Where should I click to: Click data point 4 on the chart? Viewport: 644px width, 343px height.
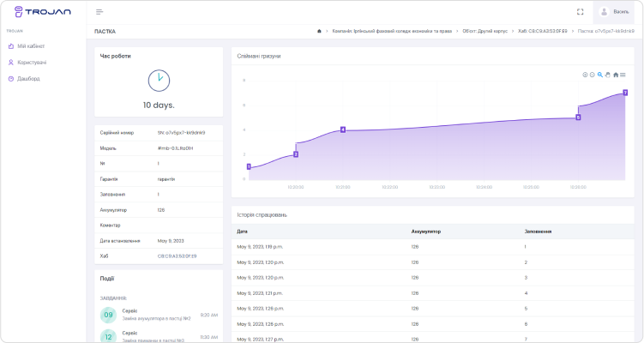point(343,129)
